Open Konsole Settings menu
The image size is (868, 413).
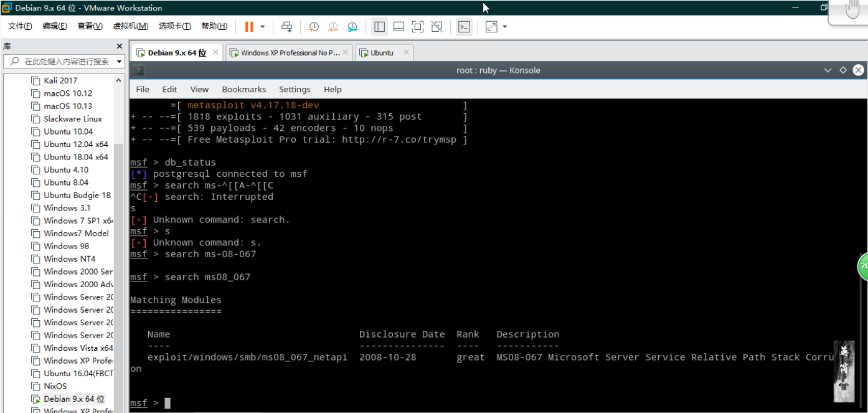pyautogui.click(x=295, y=89)
